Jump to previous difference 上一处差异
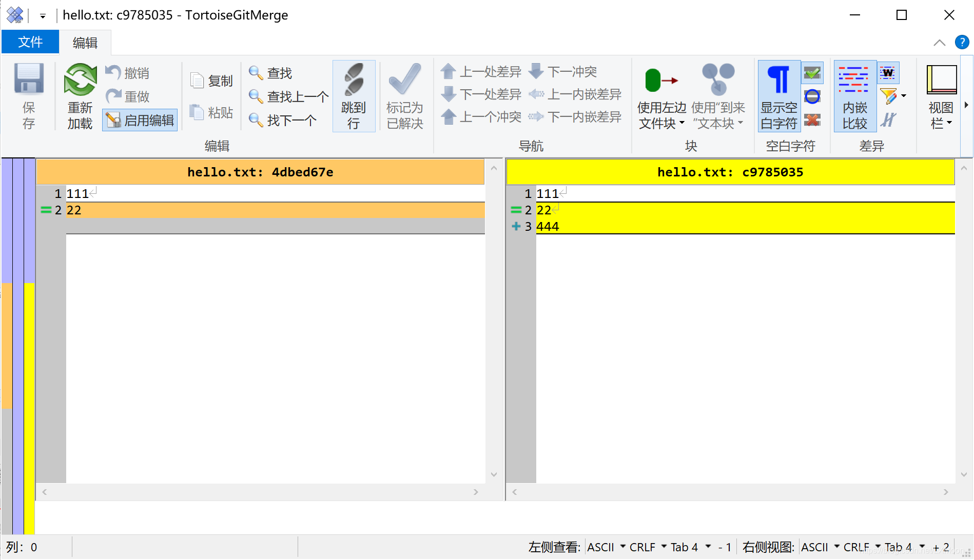 pos(481,71)
